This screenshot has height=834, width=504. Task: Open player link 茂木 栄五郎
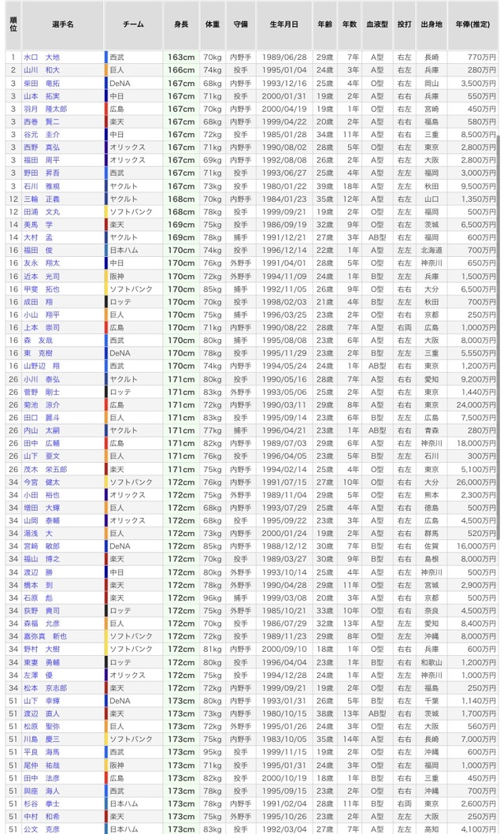(45, 469)
